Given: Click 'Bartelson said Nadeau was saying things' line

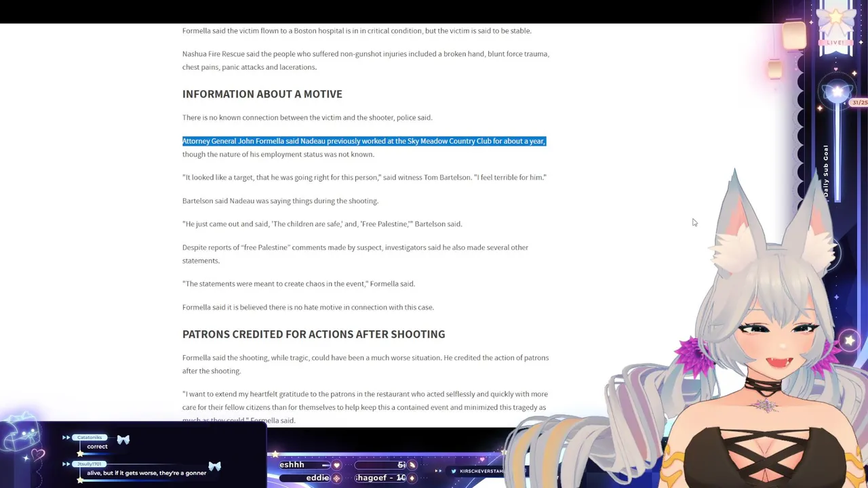Looking at the screenshot, I should 280,201.
